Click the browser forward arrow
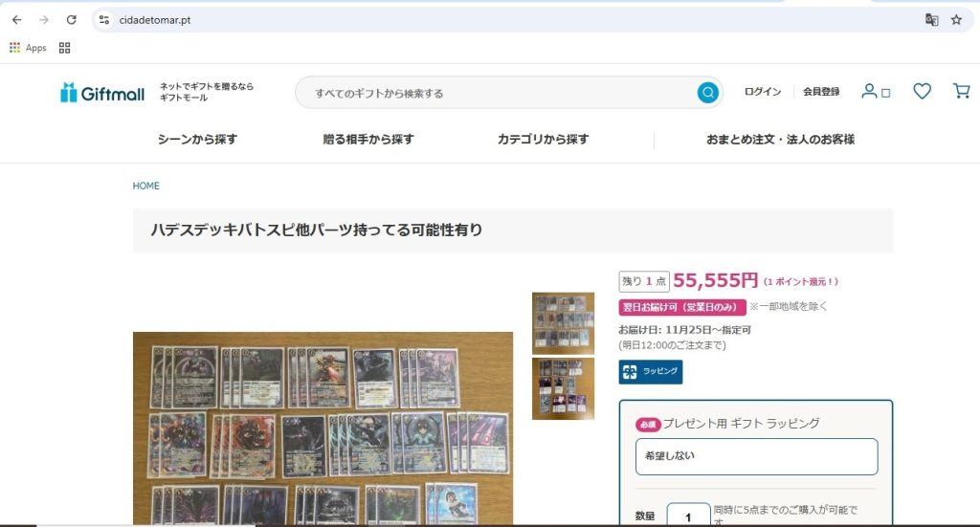Screen dimensions: 980x527 coord(44,20)
